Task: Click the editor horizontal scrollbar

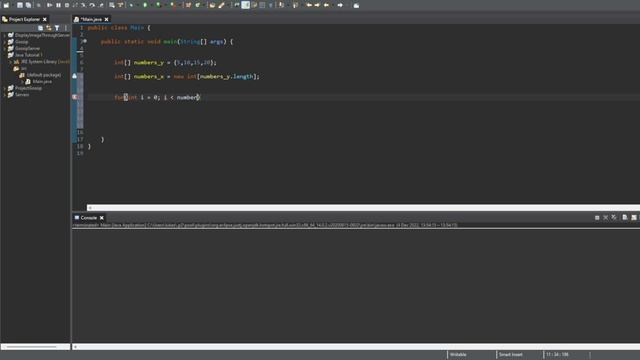Action: pos(363,208)
